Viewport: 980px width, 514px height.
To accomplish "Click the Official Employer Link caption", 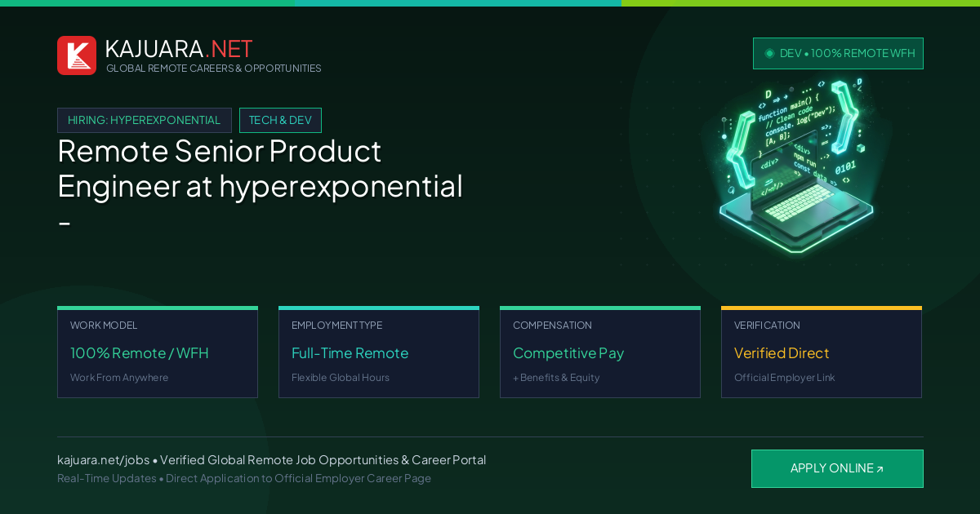I will point(784,378).
